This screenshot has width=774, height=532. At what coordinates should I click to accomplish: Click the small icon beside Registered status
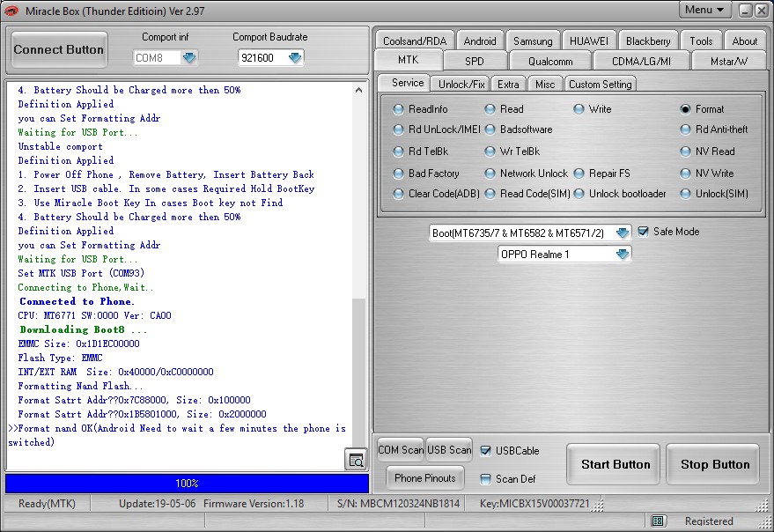click(658, 521)
